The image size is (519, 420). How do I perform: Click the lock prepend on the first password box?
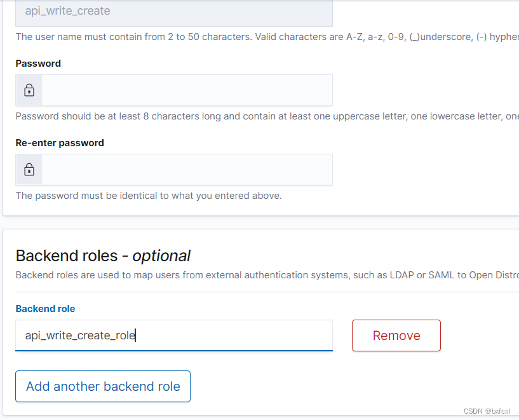point(28,90)
